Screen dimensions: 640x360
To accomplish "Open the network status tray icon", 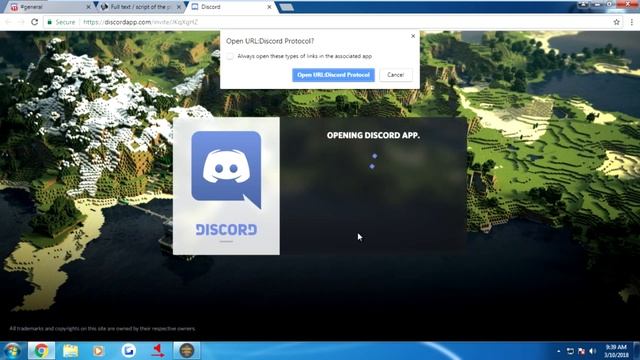I will pos(570,351).
